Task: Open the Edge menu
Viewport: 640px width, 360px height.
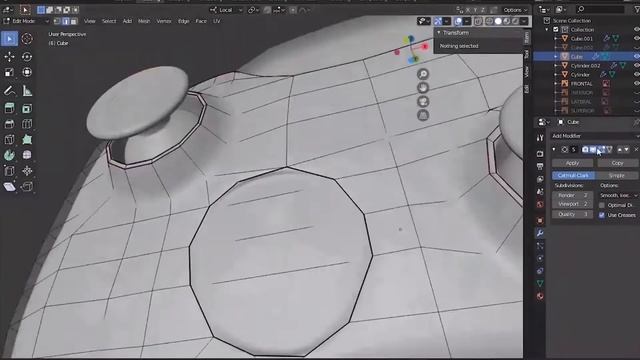Action: (x=183, y=21)
